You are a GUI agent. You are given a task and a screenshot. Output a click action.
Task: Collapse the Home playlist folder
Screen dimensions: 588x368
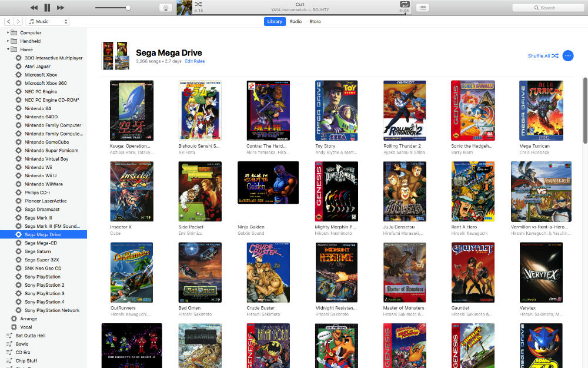[8, 49]
